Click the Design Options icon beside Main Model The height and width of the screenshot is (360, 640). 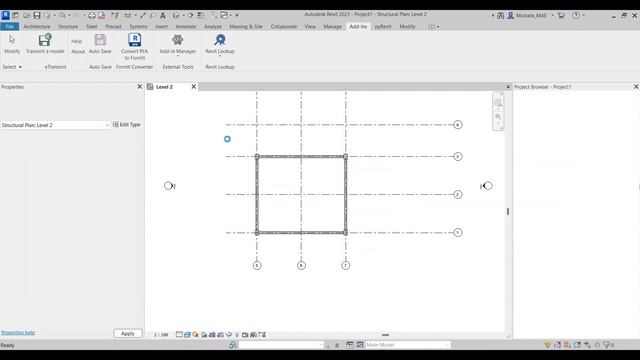point(360,345)
